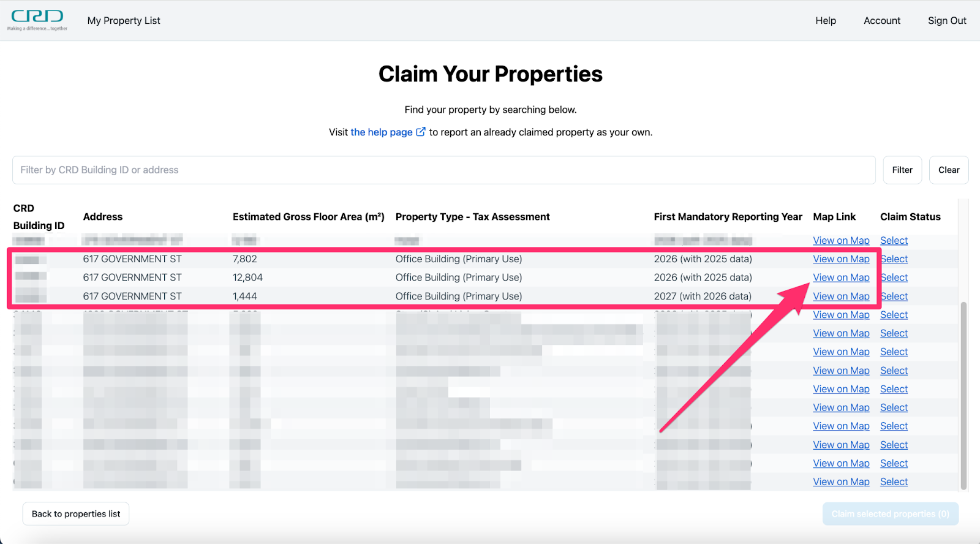The width and height of the screenshot is (980, 544).
Task: Select the 1,444 m² Government St property
Action: pos(894,297)
